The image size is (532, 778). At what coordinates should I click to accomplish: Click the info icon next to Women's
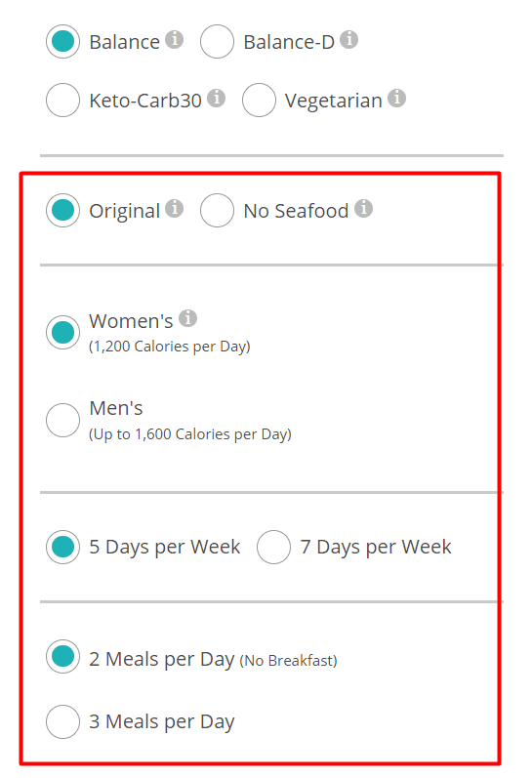click(187, 318)
